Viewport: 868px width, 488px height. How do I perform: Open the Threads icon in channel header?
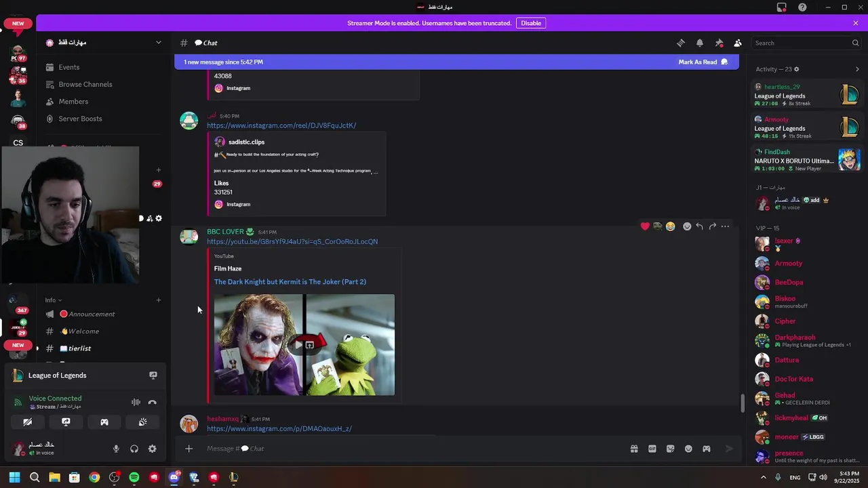pyautogui.click(x=681, y=43)
